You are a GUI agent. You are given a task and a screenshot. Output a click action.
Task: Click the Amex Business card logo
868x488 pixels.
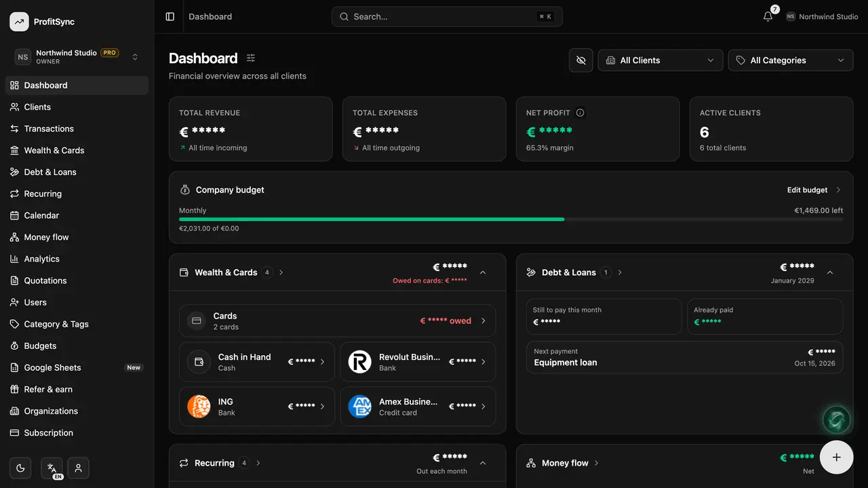click(359, 407)
